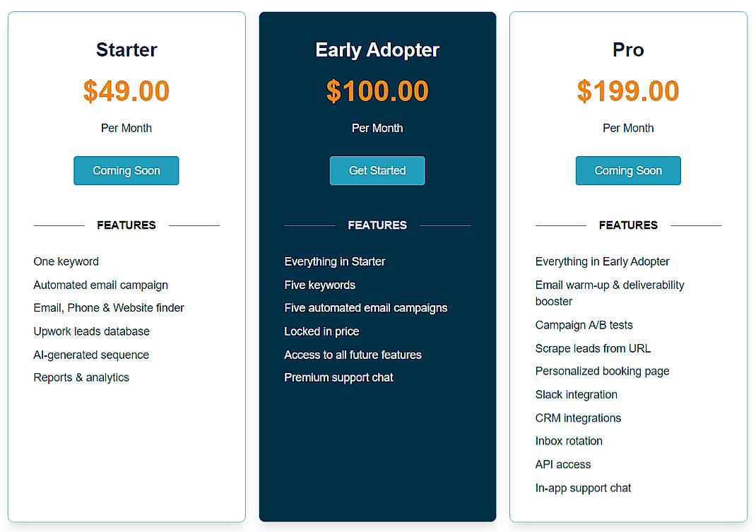Click the Locked in price feature
The image size is (756, 532).
[x=323, y=331]
